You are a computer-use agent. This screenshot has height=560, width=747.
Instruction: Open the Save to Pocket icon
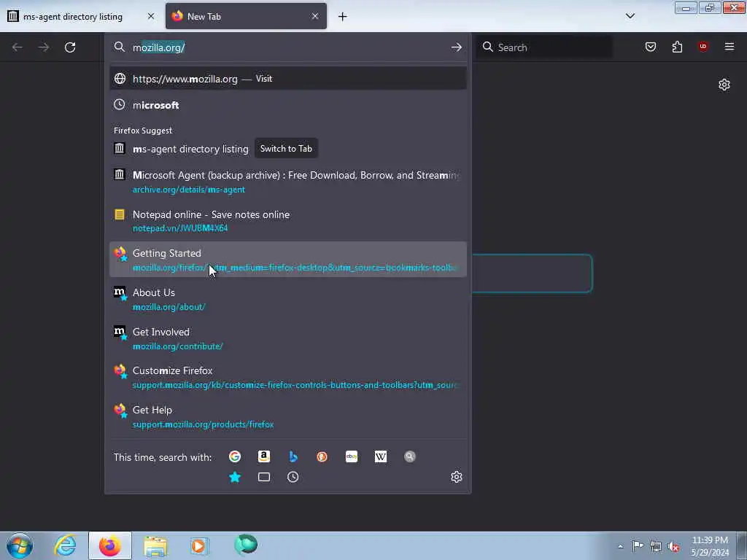(x=651, y=47)
